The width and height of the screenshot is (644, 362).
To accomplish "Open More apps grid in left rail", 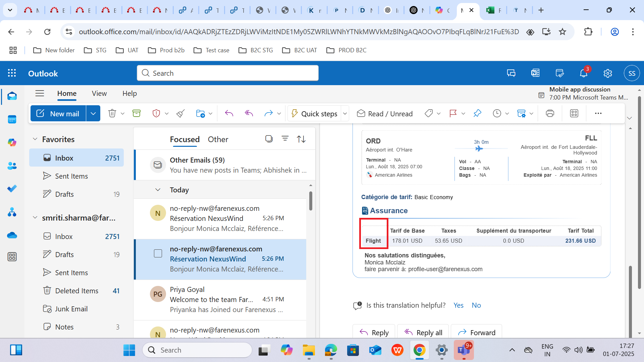I will pos(12,257).
